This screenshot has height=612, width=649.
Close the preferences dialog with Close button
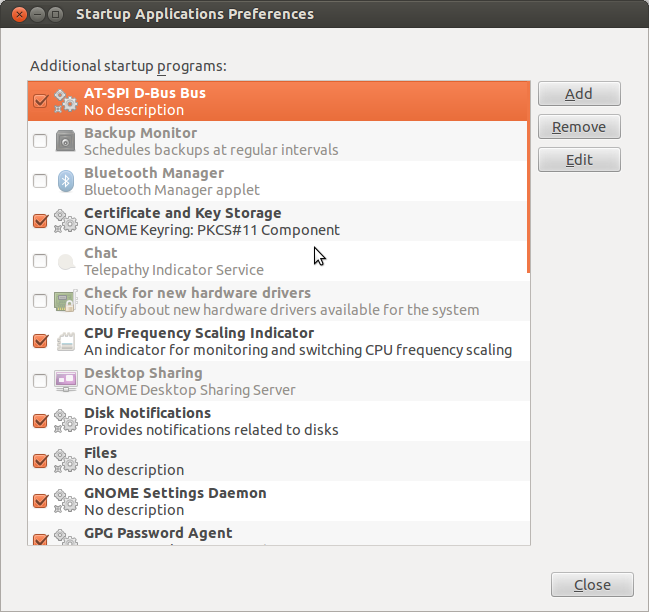tap(592, 585)
